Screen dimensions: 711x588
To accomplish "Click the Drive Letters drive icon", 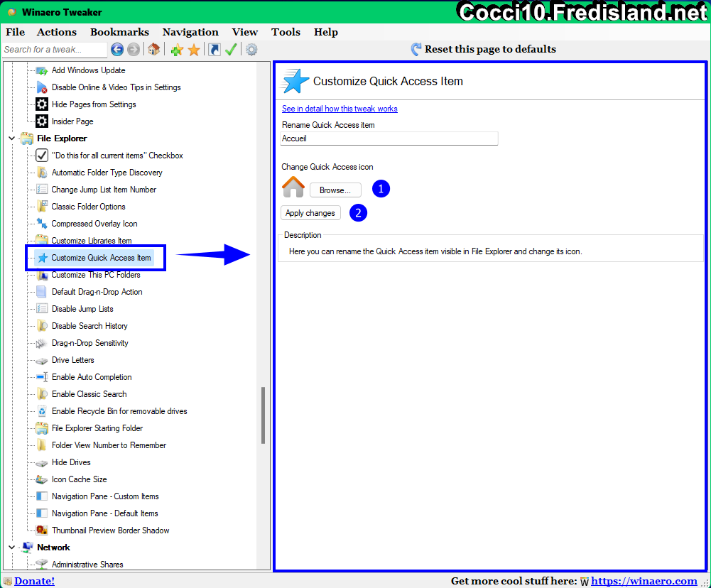I will 42,361.
